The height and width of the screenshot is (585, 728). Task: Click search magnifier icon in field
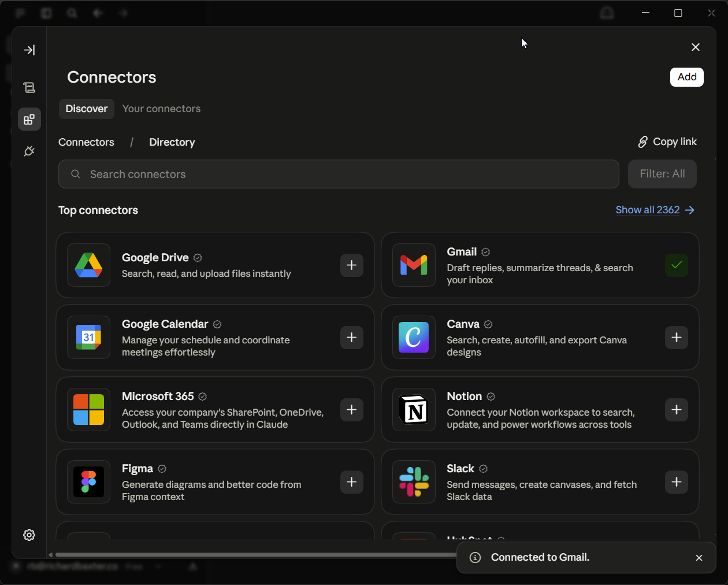pos(76,174)
